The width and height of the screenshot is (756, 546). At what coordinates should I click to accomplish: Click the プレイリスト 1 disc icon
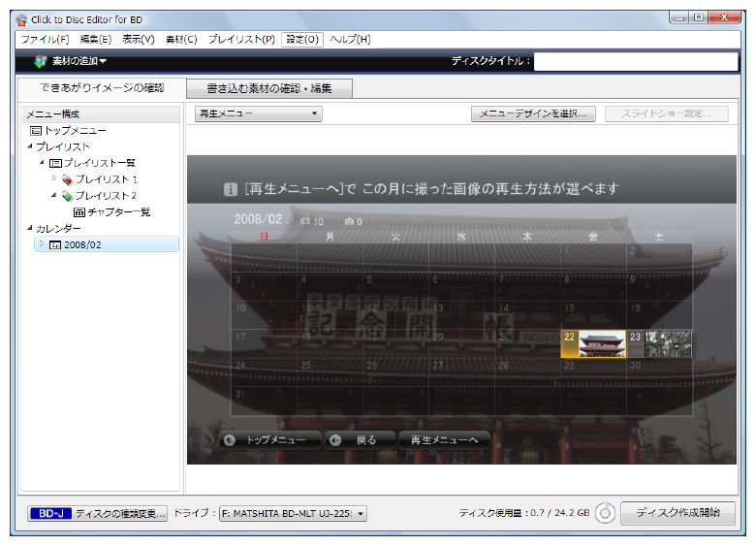(66, 179)
